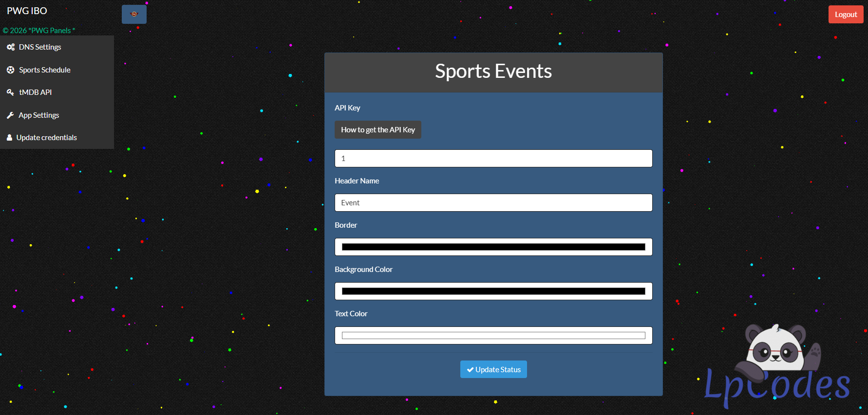Click the gears icon beside DNS Settings
Screen dimensions: 868x415
[10, 47]
